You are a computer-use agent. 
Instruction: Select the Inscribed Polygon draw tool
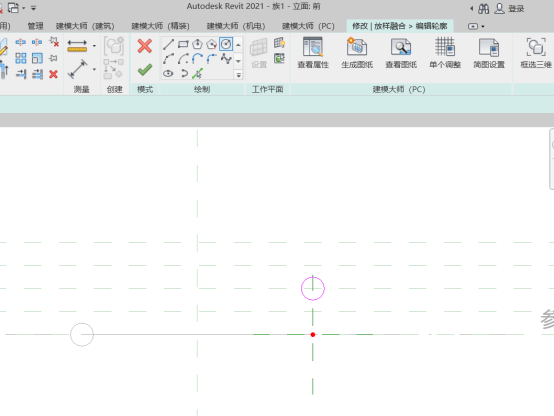click(x=197, y=44)
